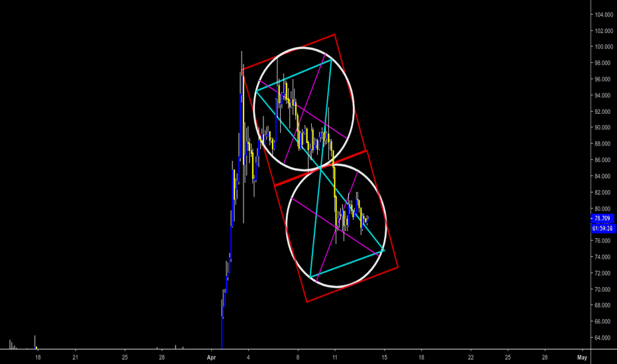The width and height of the screenshot is (617, 364).
Task: Click the 15 date label on time axis
Action: click(x=385, y=357)
